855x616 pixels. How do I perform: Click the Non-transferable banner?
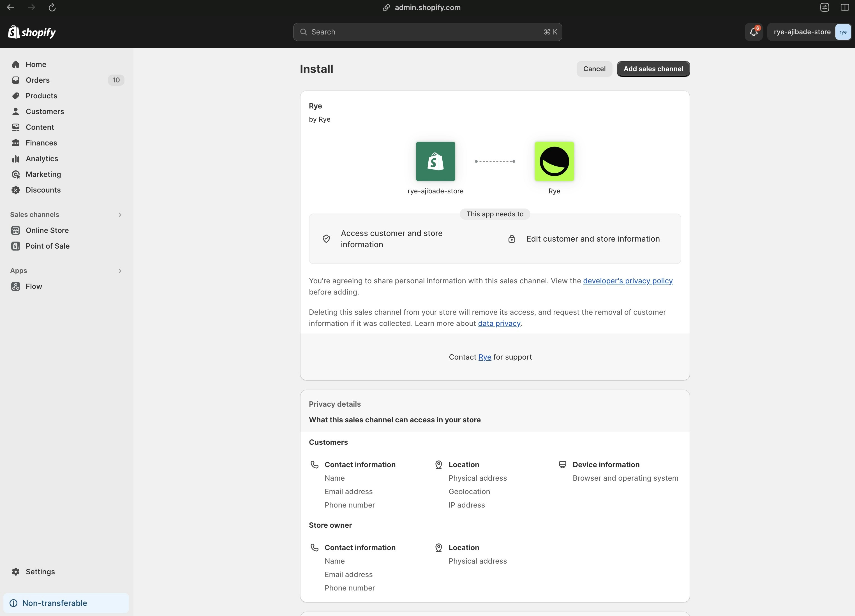pos(66,603)
